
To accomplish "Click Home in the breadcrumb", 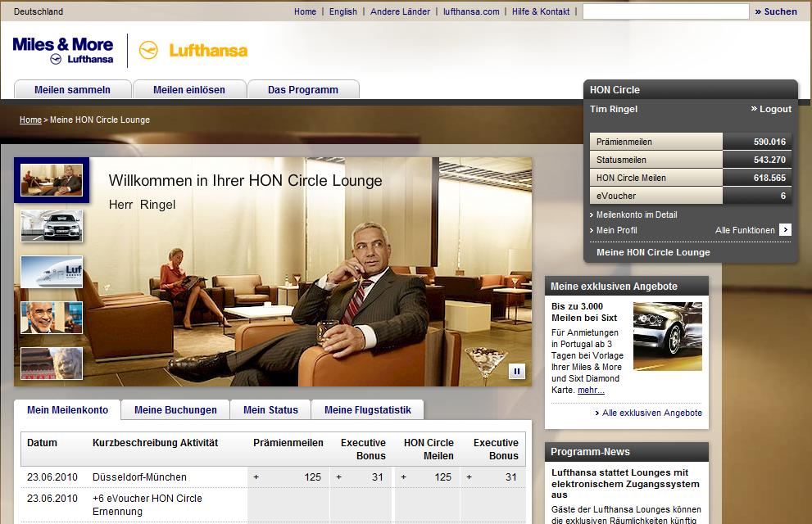I will pyautogui.click(x=30, y=120).
